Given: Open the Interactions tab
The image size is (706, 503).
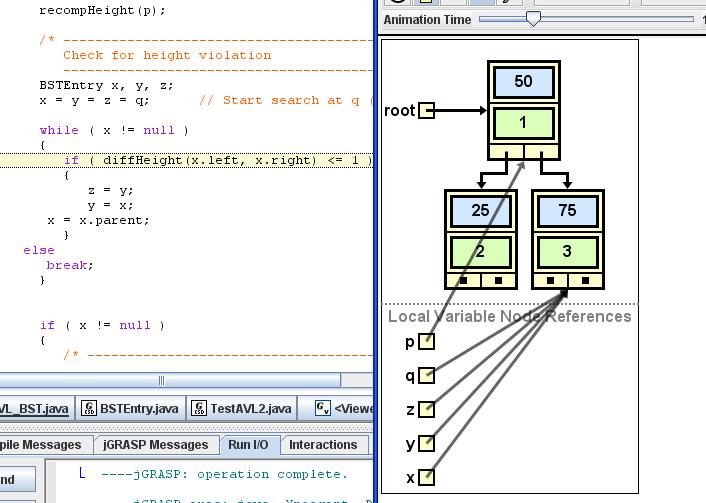Looking at the screenshot, I should click(323, 445).
